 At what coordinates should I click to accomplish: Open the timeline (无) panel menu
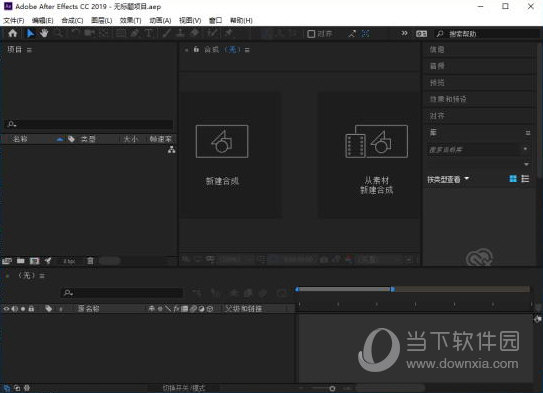[42, 276]
